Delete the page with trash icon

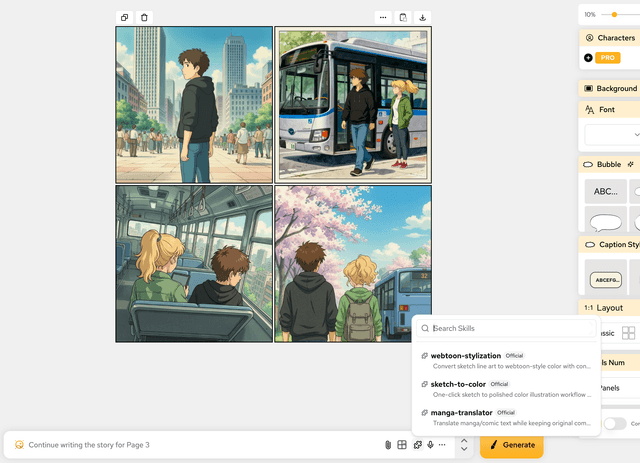point(144,17)
